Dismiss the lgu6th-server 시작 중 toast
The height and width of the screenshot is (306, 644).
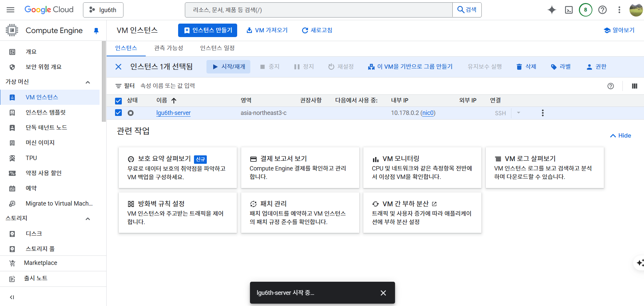coord(383,293)
